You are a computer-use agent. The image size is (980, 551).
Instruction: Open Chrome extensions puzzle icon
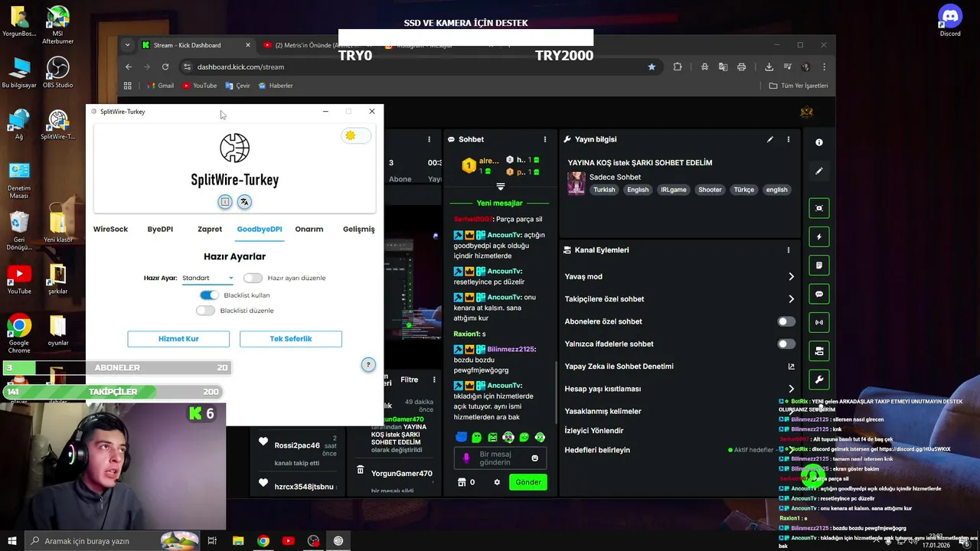coord(678,67)
